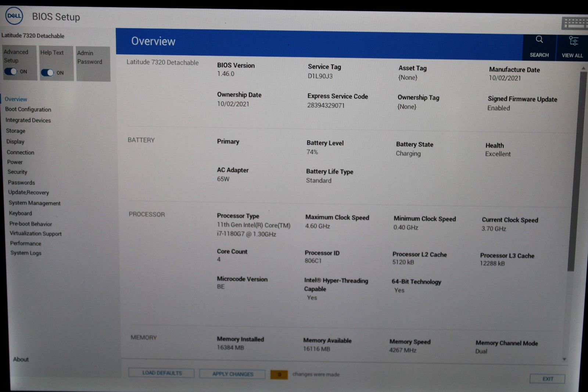
Task: Go to Storage settings
Action: click(x=16, y=131)
